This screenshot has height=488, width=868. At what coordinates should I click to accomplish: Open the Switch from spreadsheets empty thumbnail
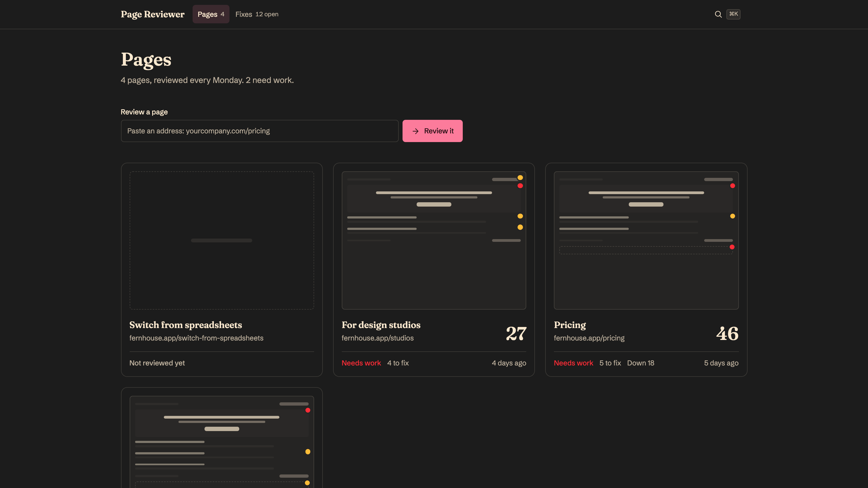[x=222, y=240]
